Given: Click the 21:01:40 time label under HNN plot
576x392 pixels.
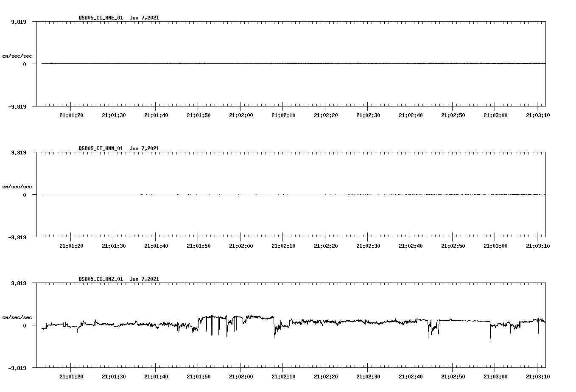Looking at the screenshot, I should click(156, 246).
